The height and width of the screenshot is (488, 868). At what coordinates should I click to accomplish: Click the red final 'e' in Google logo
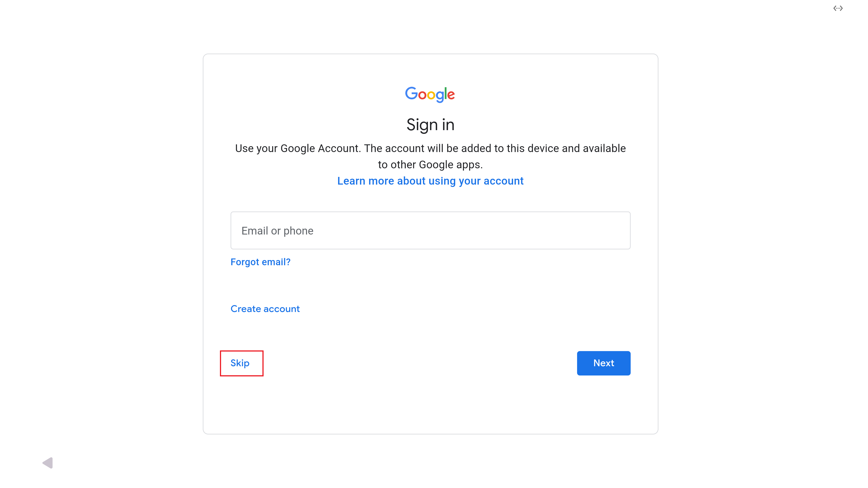[451, 96]
